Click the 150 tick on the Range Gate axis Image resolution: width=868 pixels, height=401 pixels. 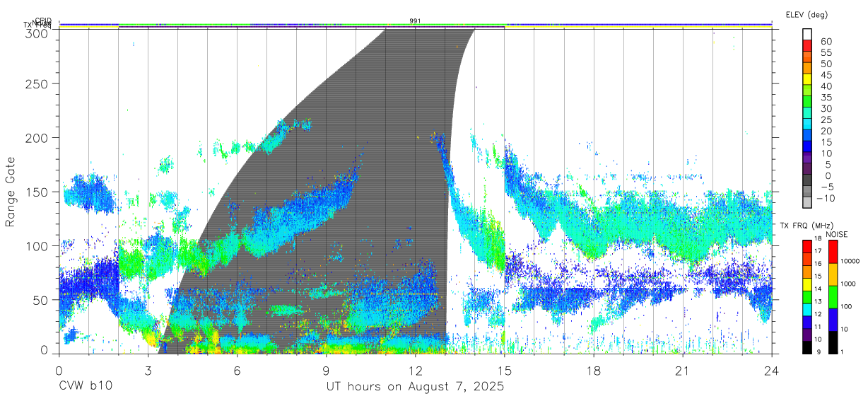coord(38,192)
